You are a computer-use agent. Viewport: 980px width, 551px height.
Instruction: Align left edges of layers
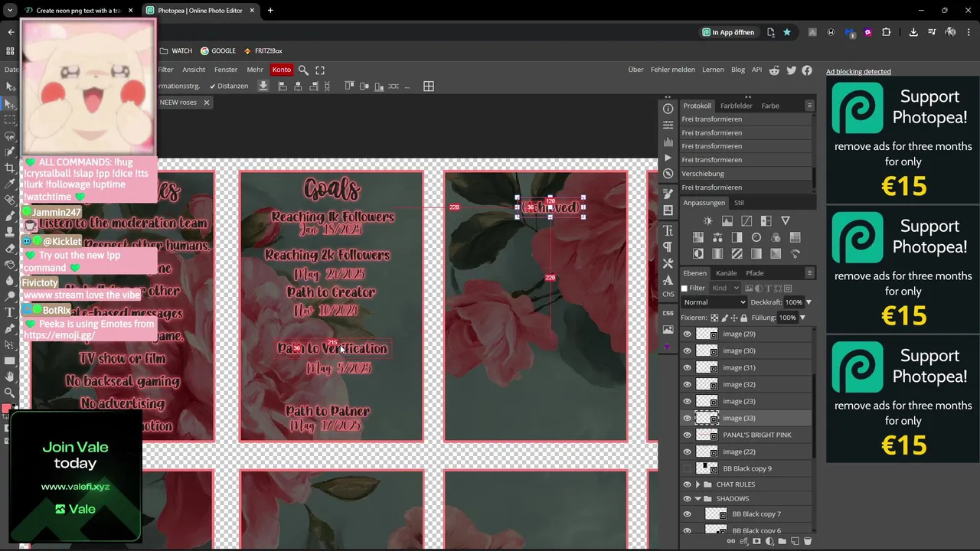[282, 86]
